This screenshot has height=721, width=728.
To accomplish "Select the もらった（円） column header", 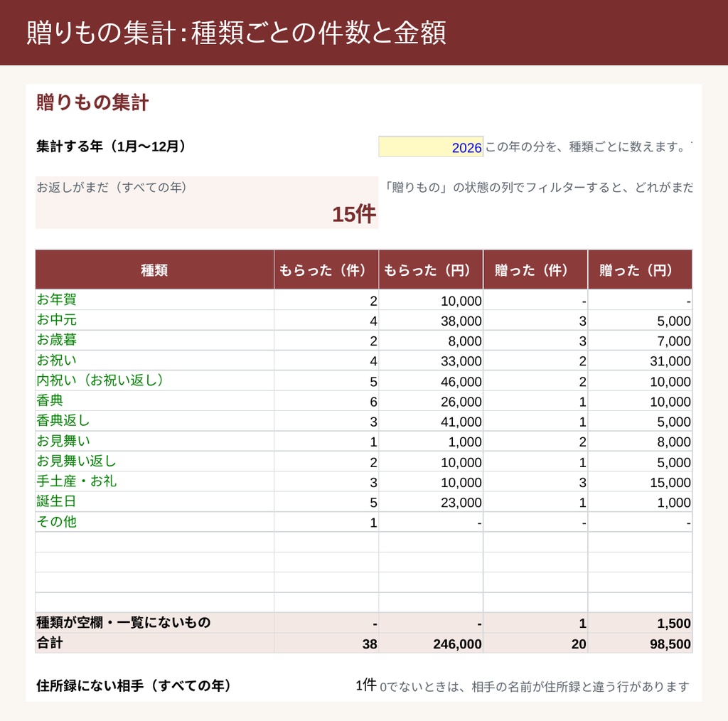I will pyautogui.click(x=431, y=269).
